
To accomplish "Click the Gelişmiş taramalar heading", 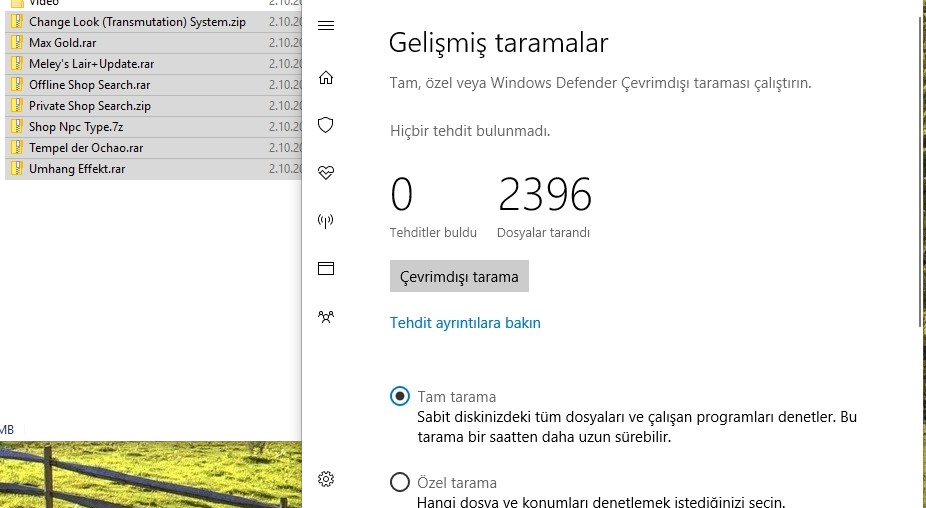I will tap(498, 43).
